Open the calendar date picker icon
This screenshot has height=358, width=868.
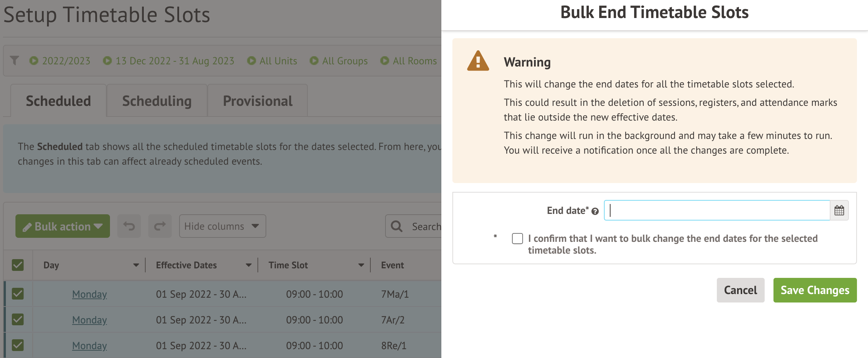coord(839,210)
